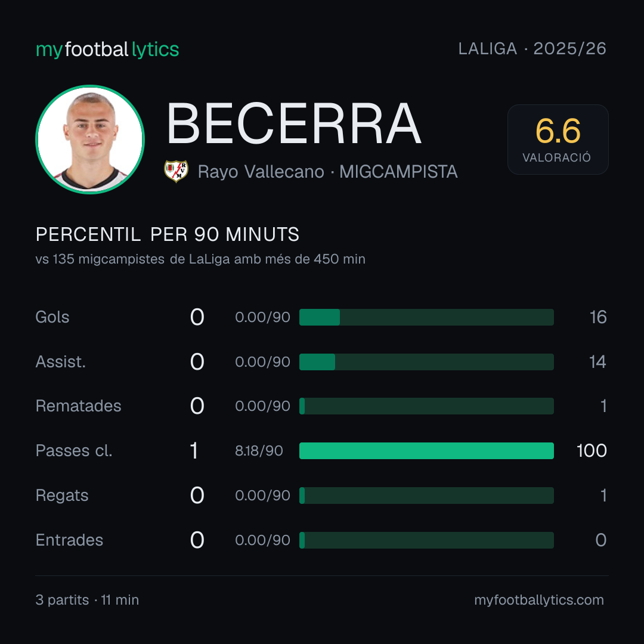Click the 3 partits · 11 min footer text

tap(87, 600)
